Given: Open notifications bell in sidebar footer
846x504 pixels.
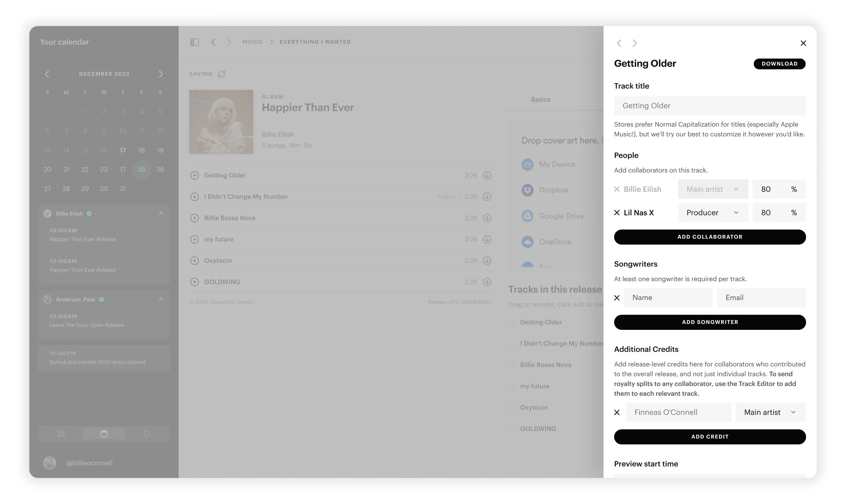Looking at the screenshot, I should (x=147, y=434).
